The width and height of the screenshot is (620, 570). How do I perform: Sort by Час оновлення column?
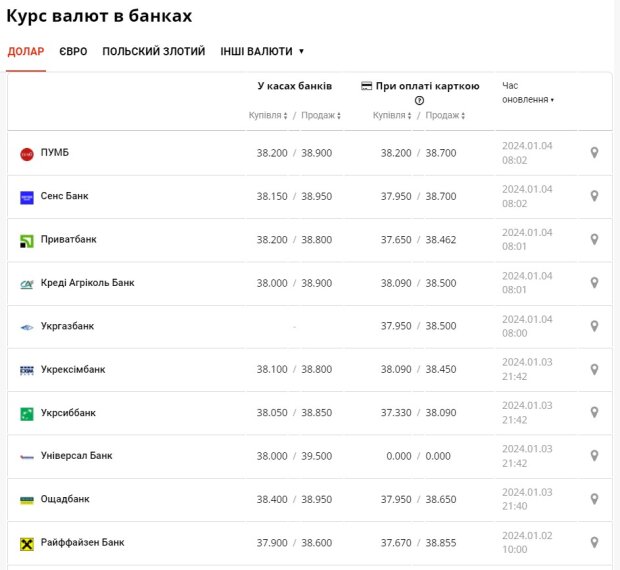pyautogui.click(x=527, y=92)
